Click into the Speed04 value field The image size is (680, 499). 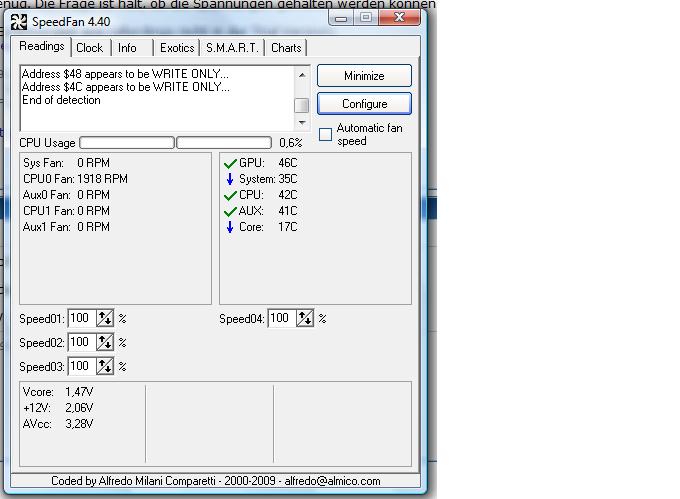[x=282, y=319]
